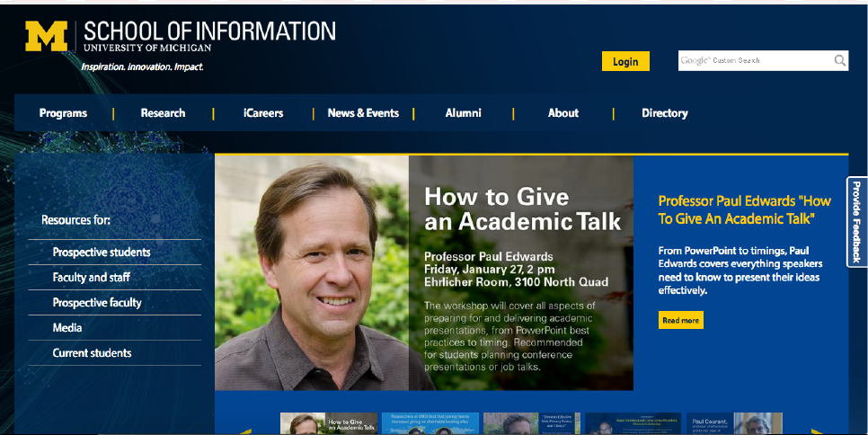The height and width of the screenshot is (435, 868).
Task: Click the Paul Edwards feature banner image
Action: [424, 272]
